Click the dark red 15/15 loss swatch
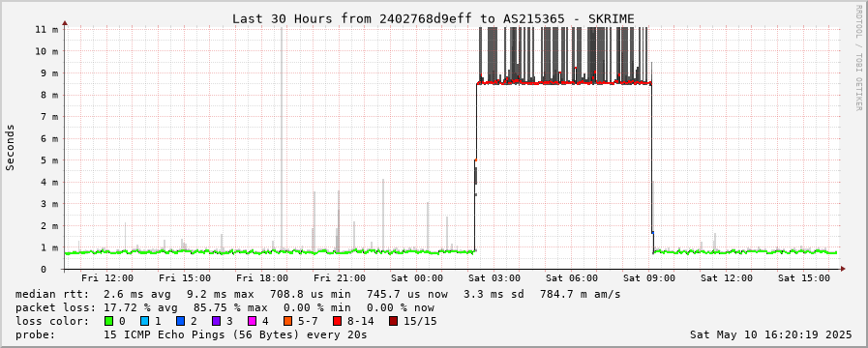Viewport: 868px width, 348px height. point(393,321)
